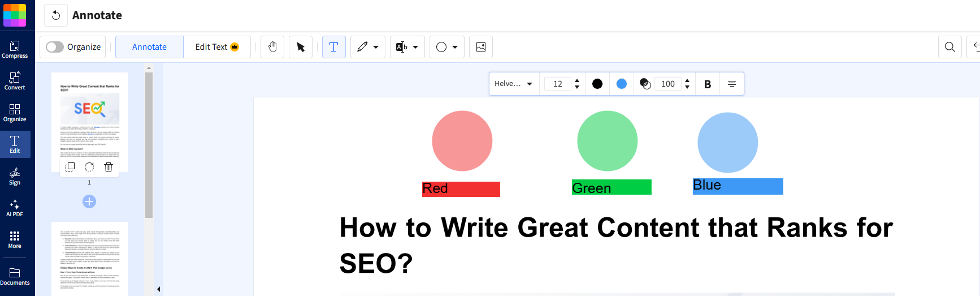Open the More tools grid
This screenshot has width=980, height=296.
[15, 239]
